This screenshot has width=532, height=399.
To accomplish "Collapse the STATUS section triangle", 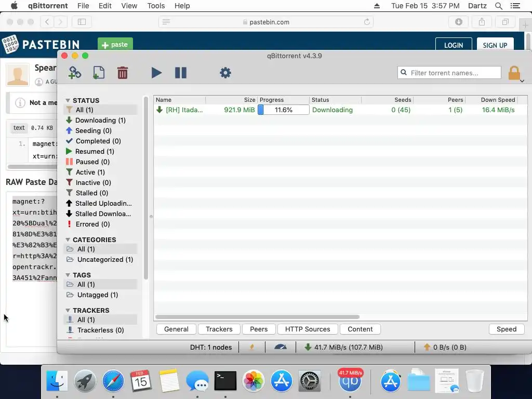I will 68,100.
